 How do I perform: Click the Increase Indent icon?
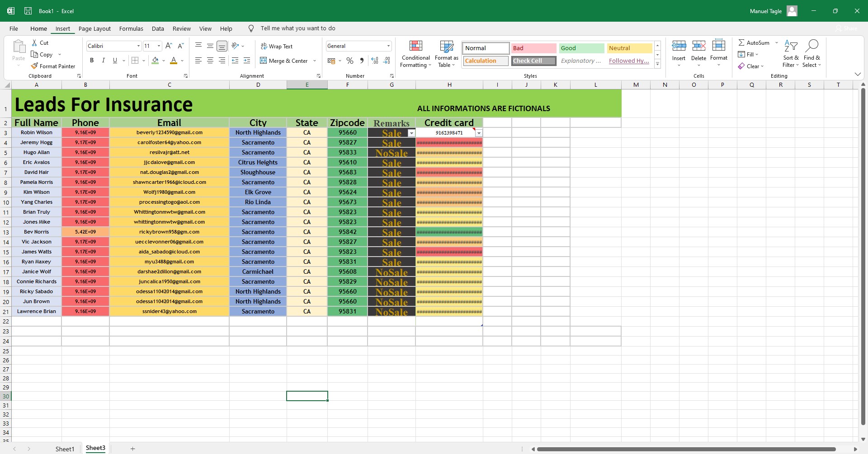247,60
